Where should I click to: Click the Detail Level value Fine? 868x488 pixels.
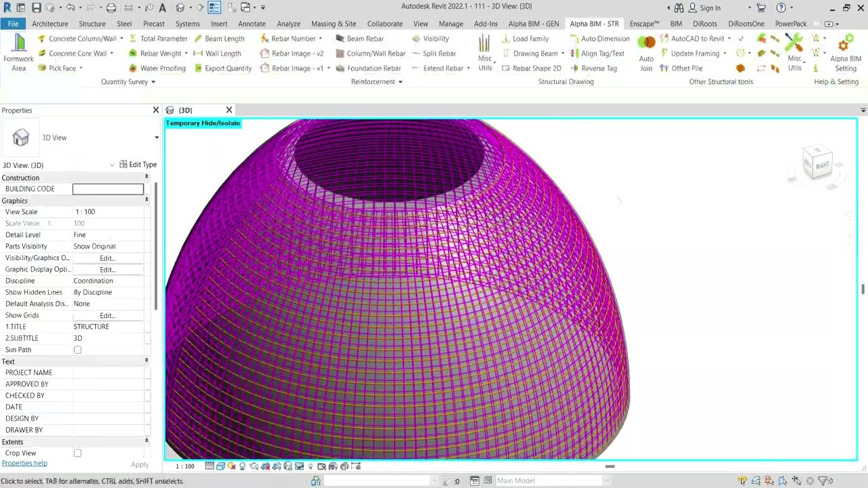[108, 235]
